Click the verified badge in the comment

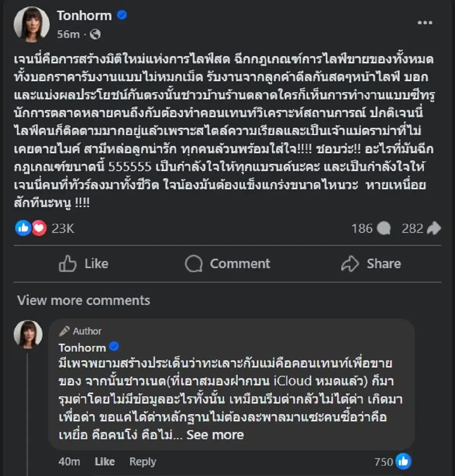[x=114, y=347]
